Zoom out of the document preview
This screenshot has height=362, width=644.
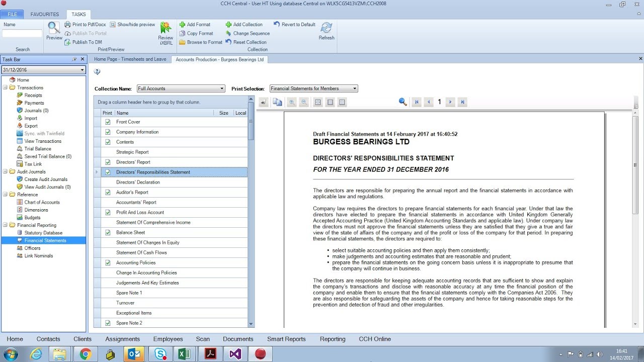pos(304,102)
